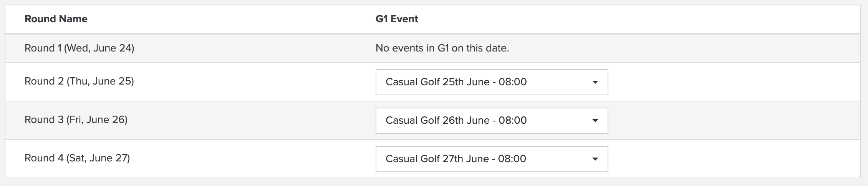Click the '08:00' time text in Round 4 dropdown

point(512,159)
